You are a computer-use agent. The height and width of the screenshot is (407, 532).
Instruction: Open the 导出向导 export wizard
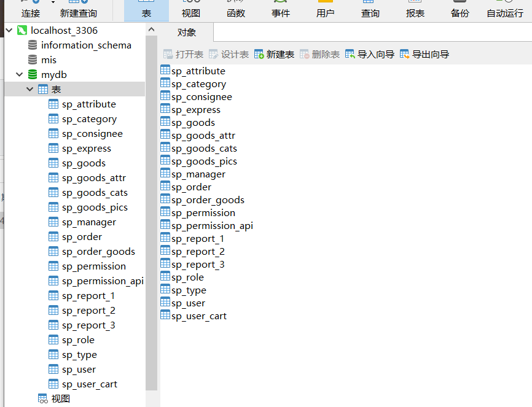[x=424, y=54]
